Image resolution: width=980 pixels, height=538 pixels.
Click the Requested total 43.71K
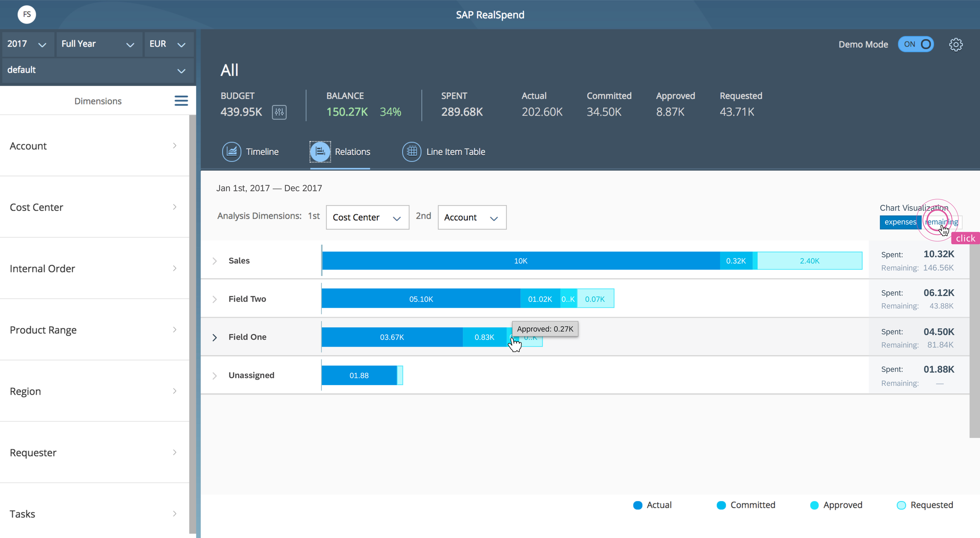point(737,112)
